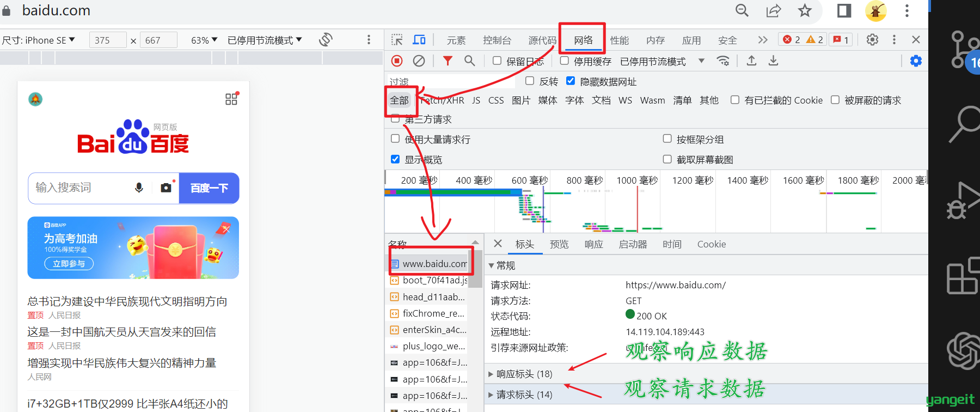
Task: Click the 百度一下 search button
Action: 209,188
